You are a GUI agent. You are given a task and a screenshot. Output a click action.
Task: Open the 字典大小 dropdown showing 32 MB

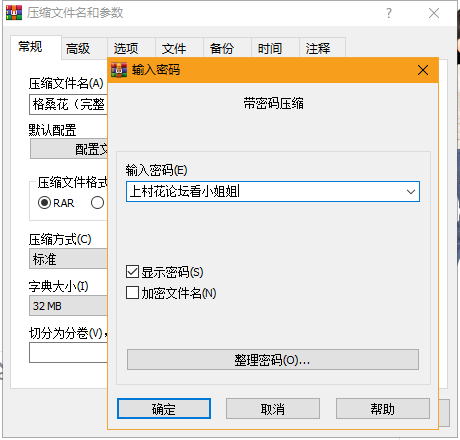pos(68,306)
